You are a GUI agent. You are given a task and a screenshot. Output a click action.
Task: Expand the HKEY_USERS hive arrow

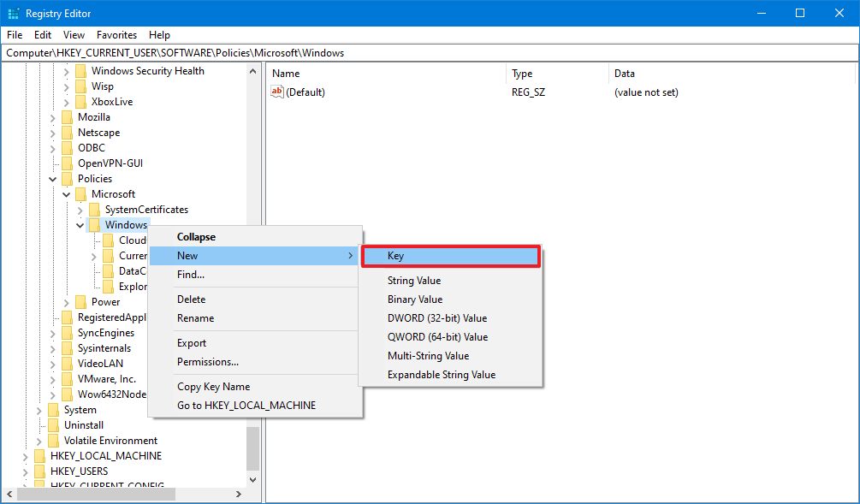[26, 471]
